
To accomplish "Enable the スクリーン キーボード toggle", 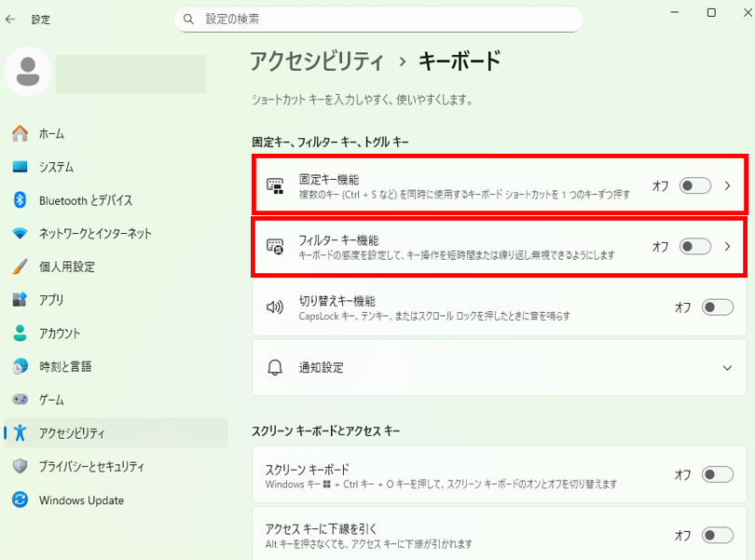I will pyautogui.click(x=718, y=475).
